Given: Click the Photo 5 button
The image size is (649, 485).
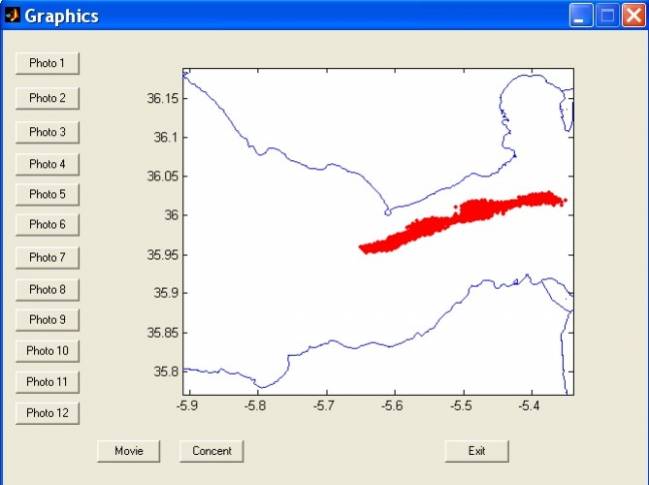Looking at the screenshot, I should tap(47, 194).
